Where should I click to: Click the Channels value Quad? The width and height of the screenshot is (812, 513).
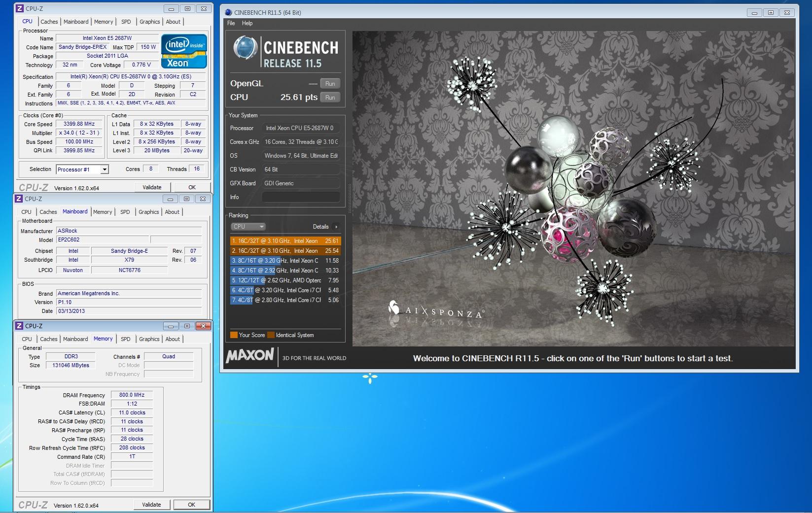[x=169, y=357]
